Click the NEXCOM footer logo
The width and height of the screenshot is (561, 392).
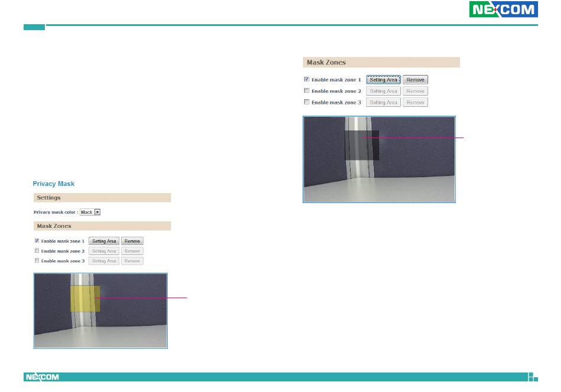[x=42, y=377]
